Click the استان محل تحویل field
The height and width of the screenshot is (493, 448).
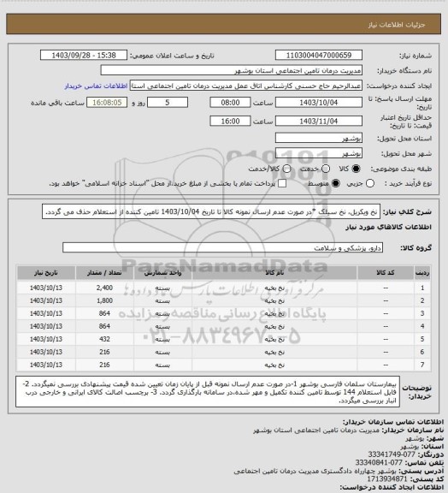coord(319,138)
